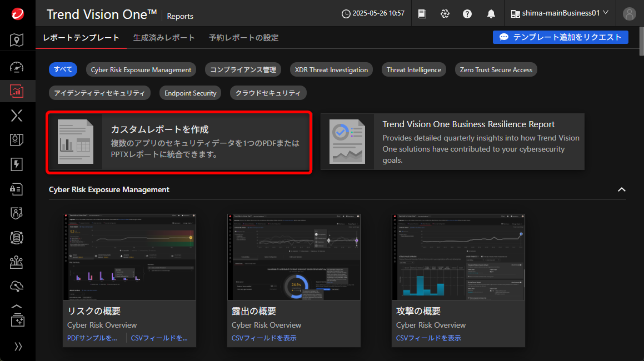Select the すべて filter chip
644x361 pixels.
(x=63, y=69)
